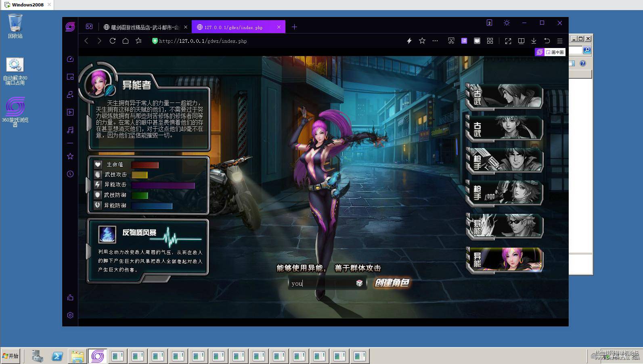Screen dimensions: 643x364
Task: Toggle split-screen view icon in toolbar
Action: [521, 41]
